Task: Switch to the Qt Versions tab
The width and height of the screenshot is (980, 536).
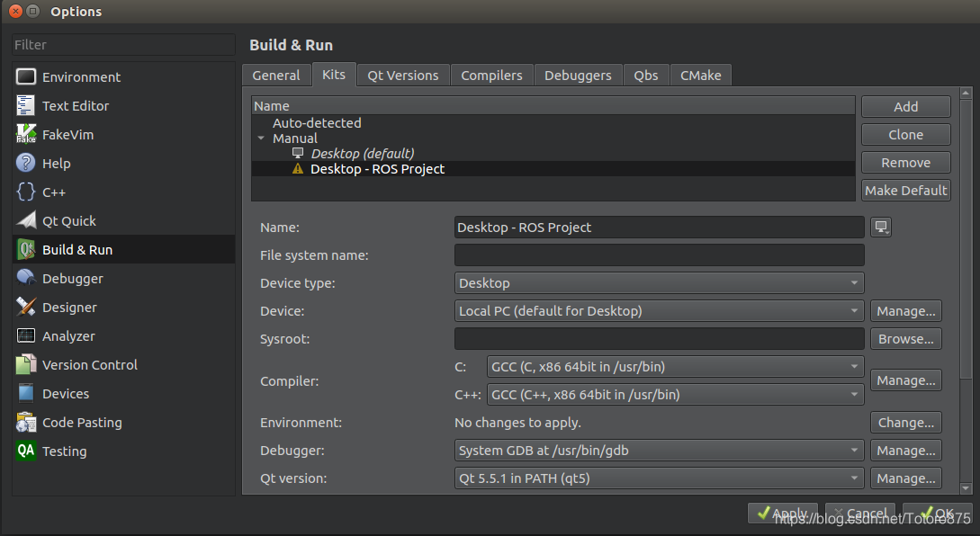Action: [x=402, y=75]
